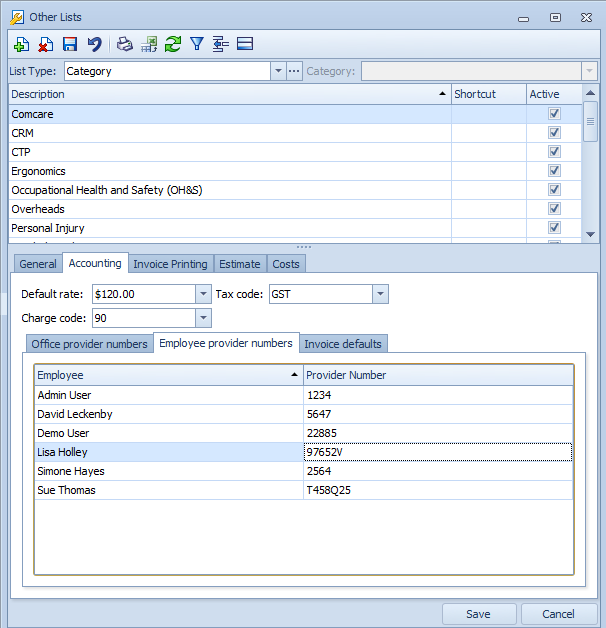This screenshot has height=628, width=606.
Task: Expand the Tax code dropdown
Action: [x=380, y=294]
